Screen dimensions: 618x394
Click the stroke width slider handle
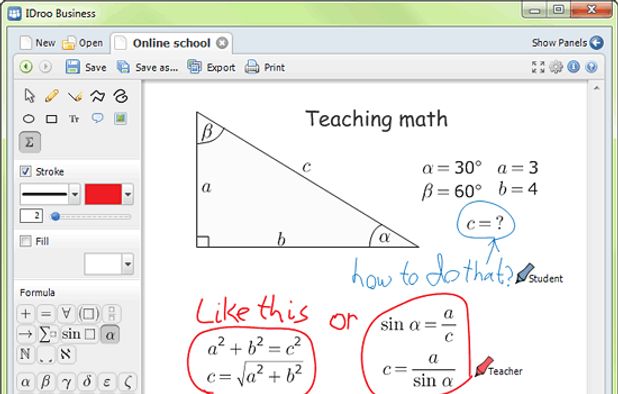click(56, 216)
